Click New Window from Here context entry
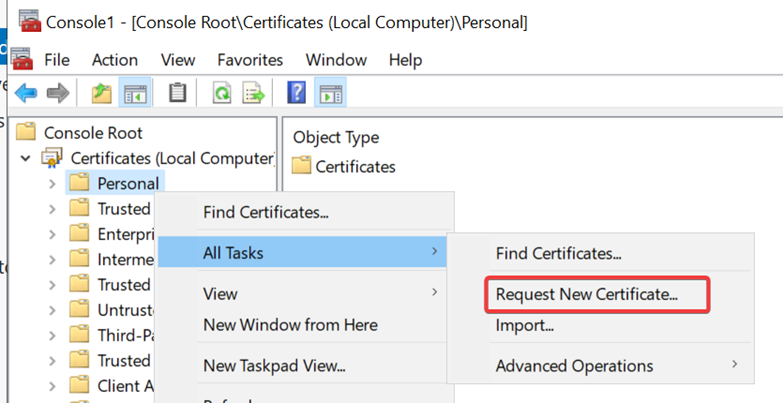783x403 pixels. pyautogui.click(x=290, y=325)
